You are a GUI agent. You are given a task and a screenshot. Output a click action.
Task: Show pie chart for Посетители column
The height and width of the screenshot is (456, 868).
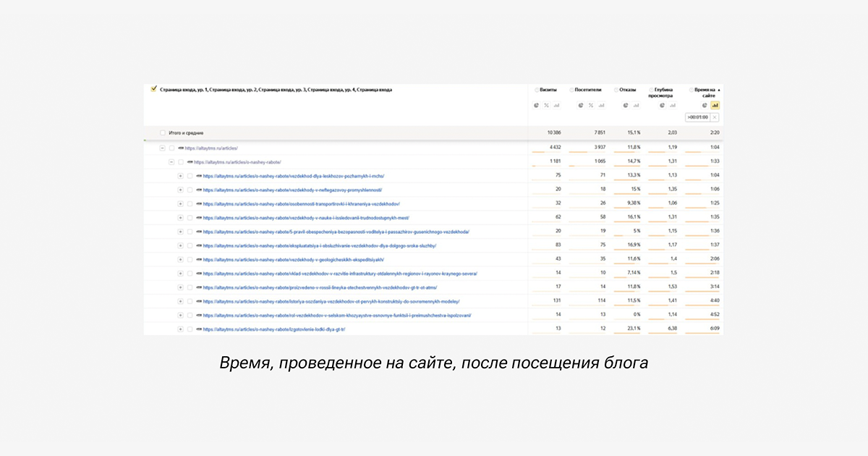(x=581, y=105)
